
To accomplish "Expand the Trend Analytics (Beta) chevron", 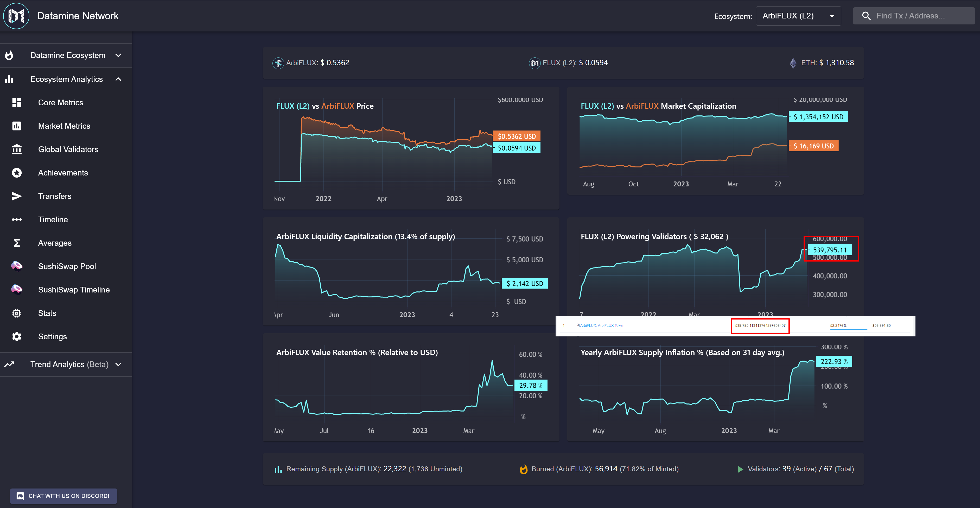I will click(x=118, y=364).
